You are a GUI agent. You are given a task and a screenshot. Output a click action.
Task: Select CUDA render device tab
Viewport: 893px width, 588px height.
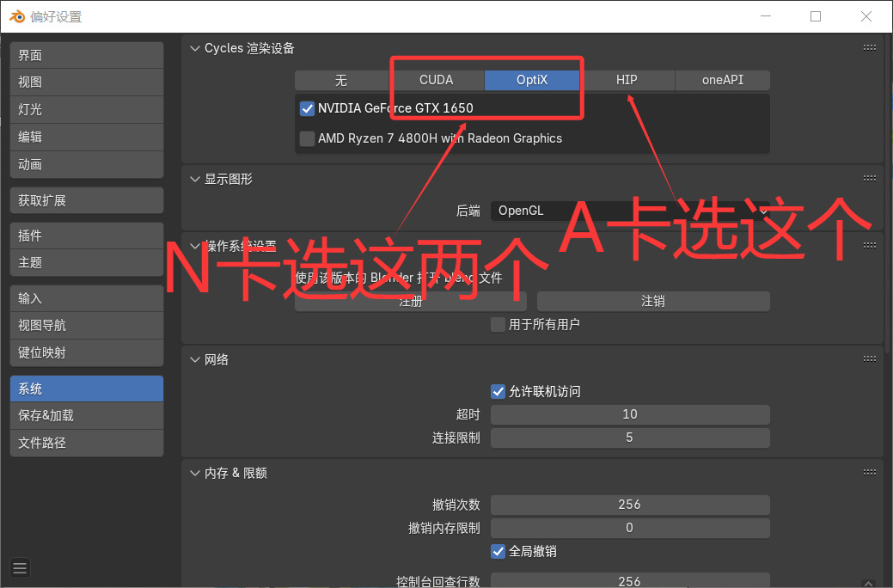coord(437,80)
